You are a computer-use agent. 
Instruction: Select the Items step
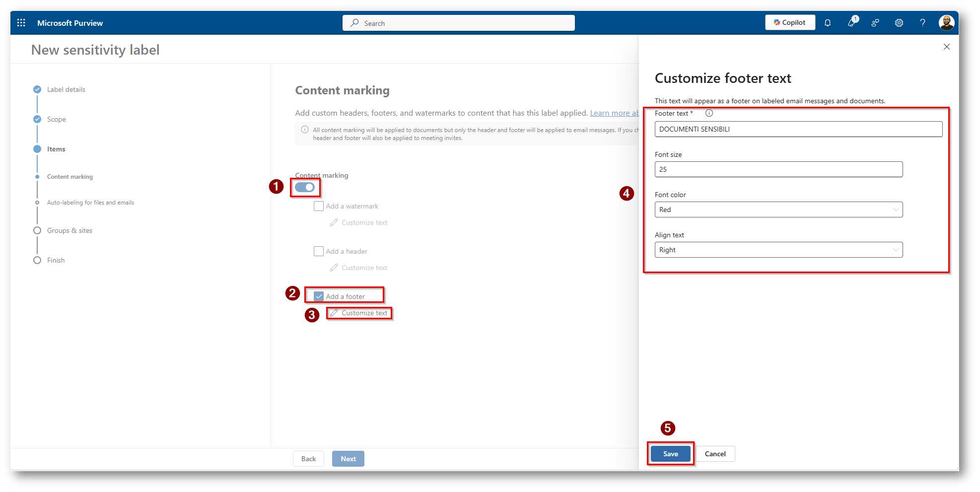click(56, 149)
